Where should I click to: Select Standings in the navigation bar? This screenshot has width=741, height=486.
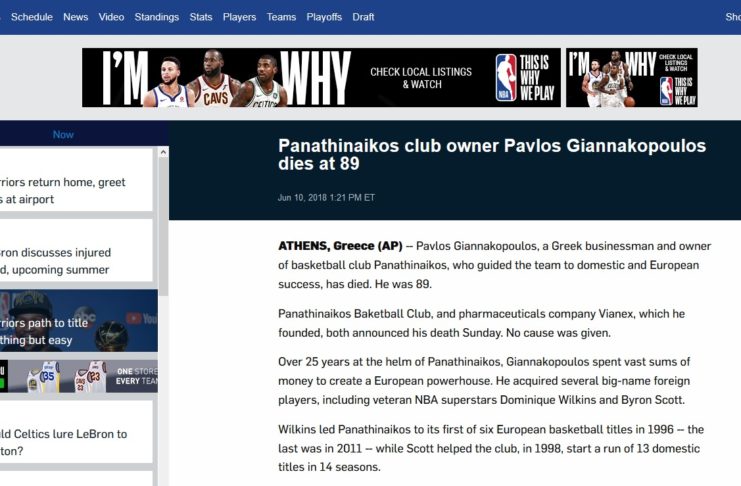pos(156,17)
